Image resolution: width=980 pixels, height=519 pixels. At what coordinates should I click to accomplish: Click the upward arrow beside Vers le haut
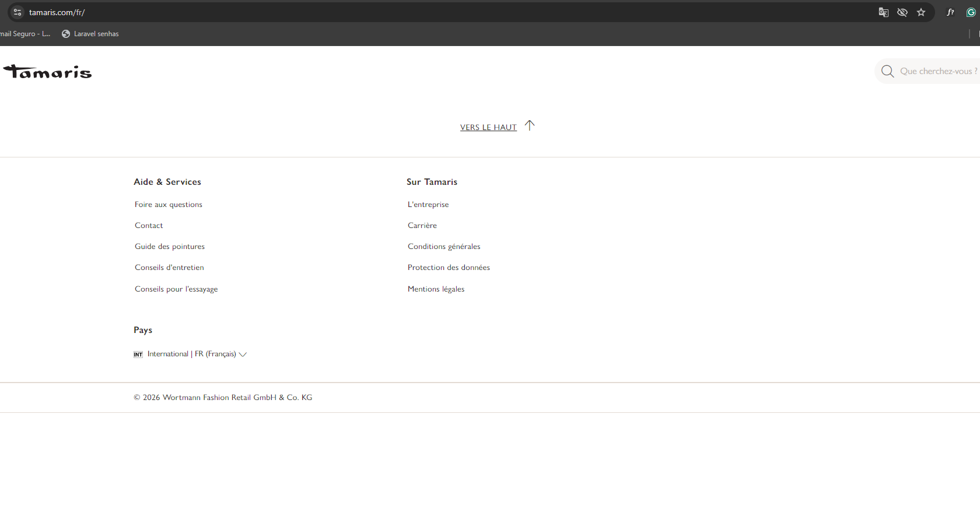point(530,125)
